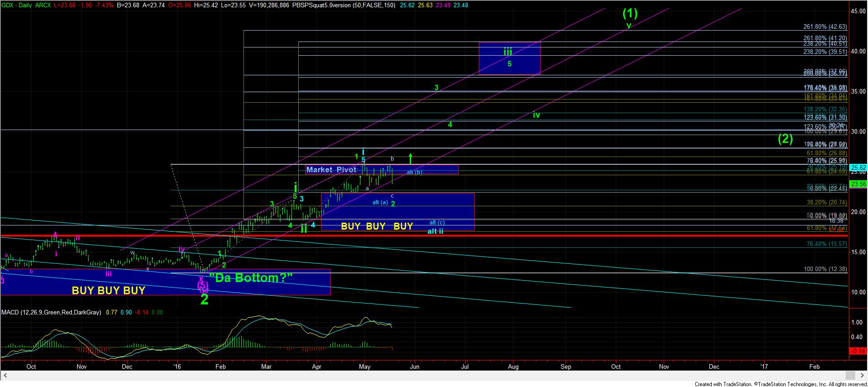Image resolution: width=868 pixels, height=387 pixels.
Task: Click the MACD indicator title text
Action: (51, 313)
